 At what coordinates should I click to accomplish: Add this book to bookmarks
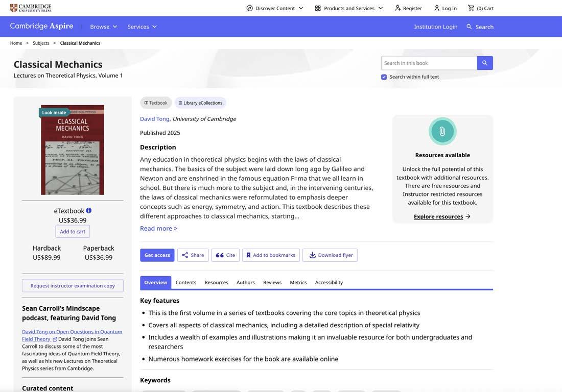[x=271, y=255]
